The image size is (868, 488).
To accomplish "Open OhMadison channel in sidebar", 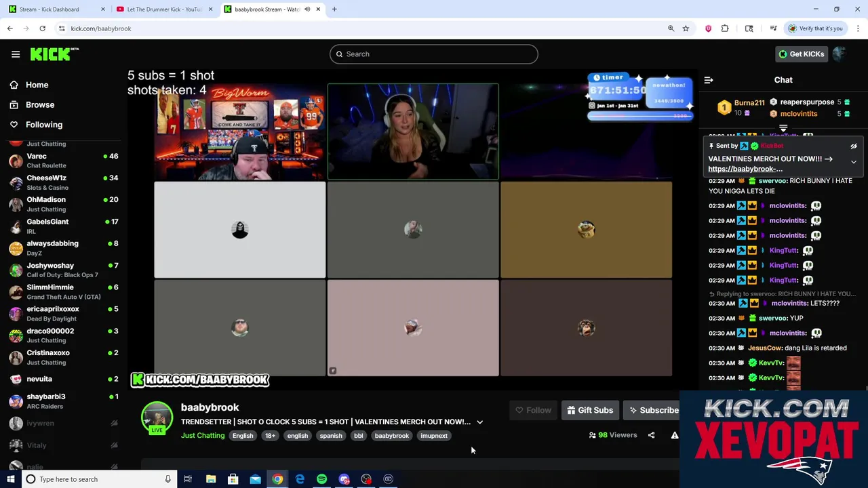I will (62, 204).
